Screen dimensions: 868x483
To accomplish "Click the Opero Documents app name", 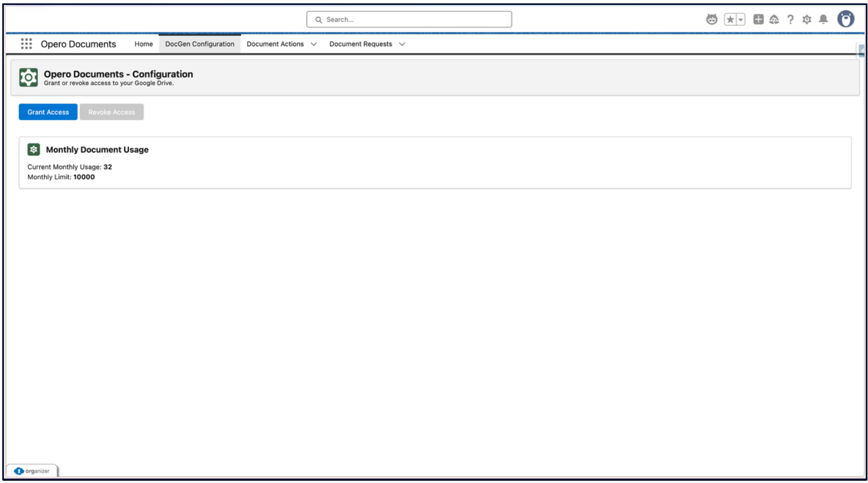I will point(78,44).
